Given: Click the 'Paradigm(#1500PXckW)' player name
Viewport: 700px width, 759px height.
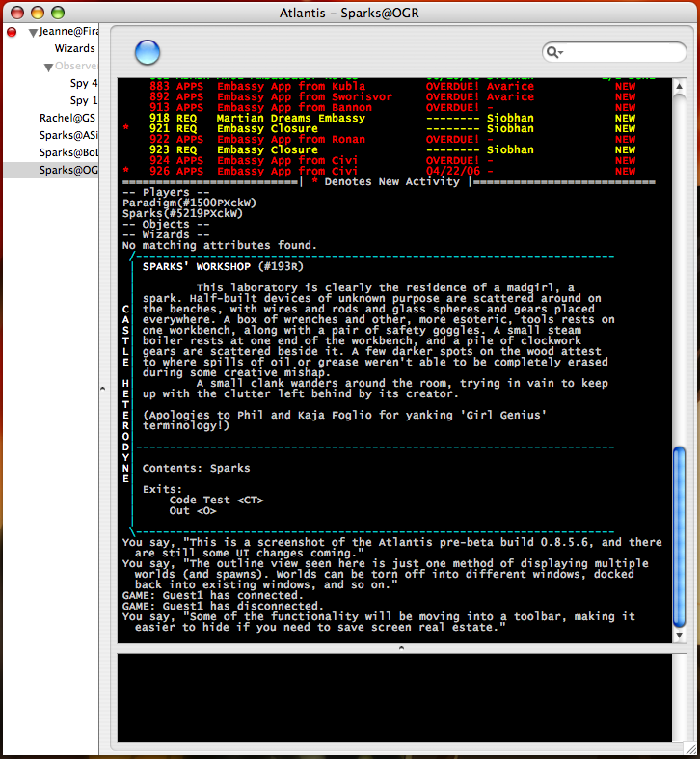Looking at the screenshot, I should click(189, 203).
